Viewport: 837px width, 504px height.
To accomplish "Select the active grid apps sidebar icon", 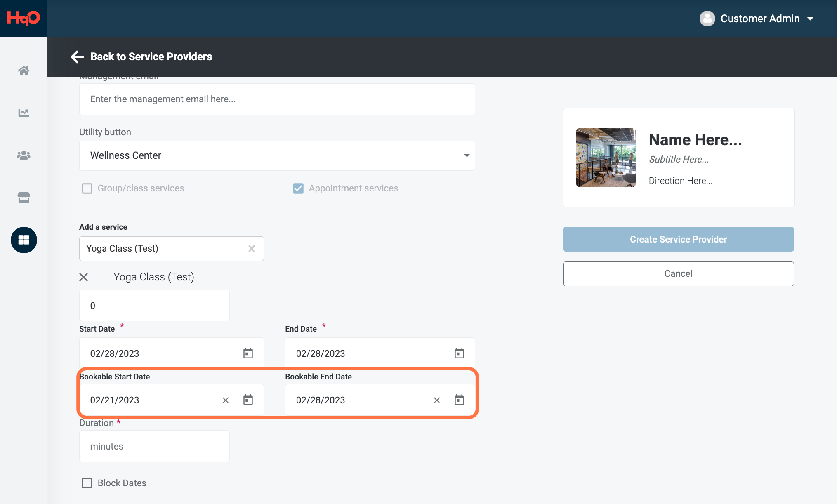I will click(24, 240).
